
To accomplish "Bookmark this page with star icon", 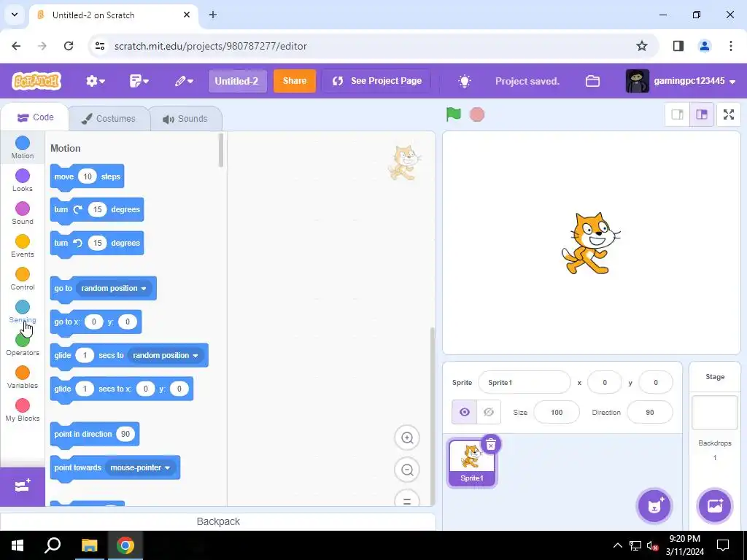I will point(642,46).
